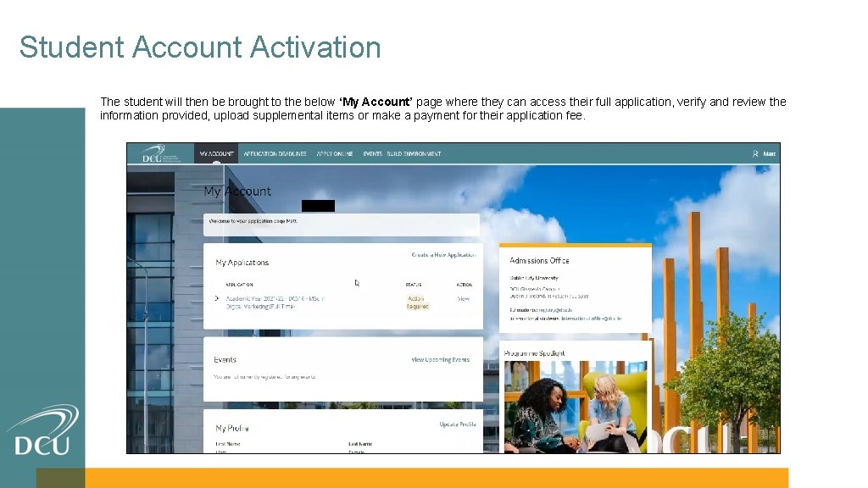Click the EU students registry email link
868x488 pixels.
pyautogui.click(x=555, y=310)
